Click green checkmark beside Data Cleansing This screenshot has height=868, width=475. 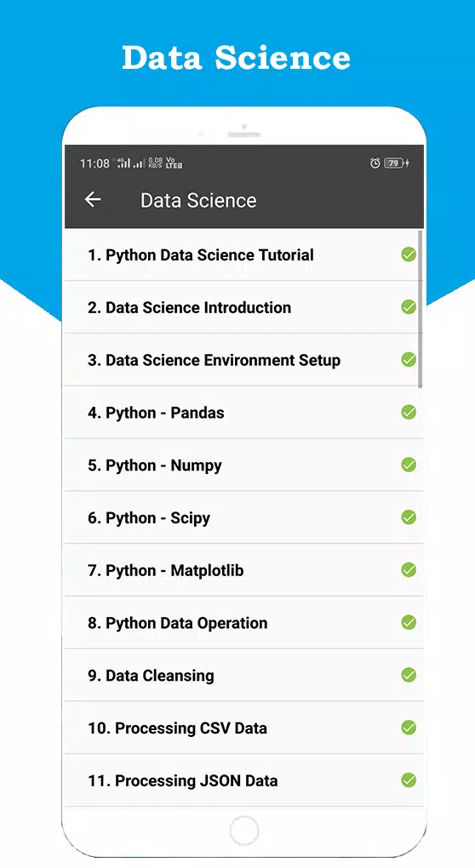coord(409,676)
